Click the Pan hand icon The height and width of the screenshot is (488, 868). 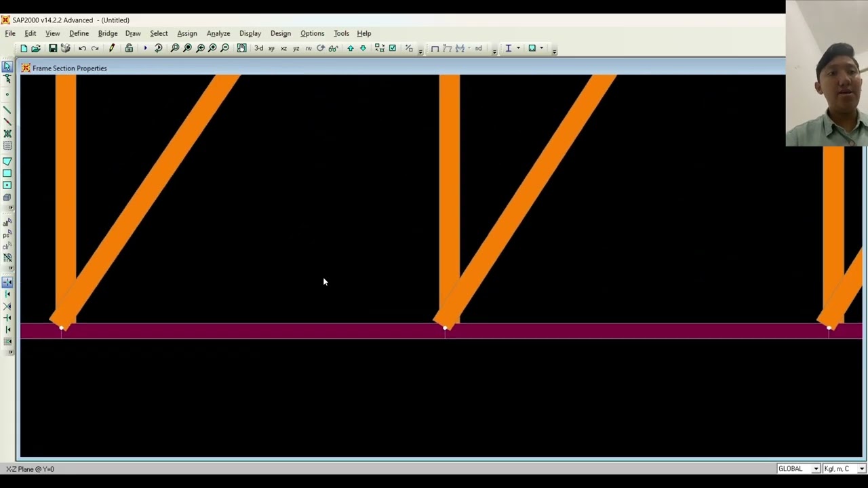242,48
